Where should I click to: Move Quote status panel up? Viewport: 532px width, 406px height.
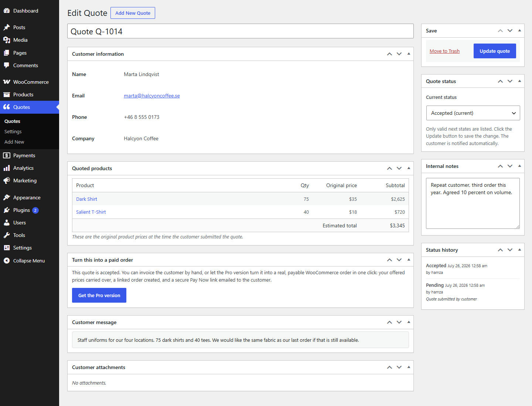pyautogui.click(x=500, y=81)
